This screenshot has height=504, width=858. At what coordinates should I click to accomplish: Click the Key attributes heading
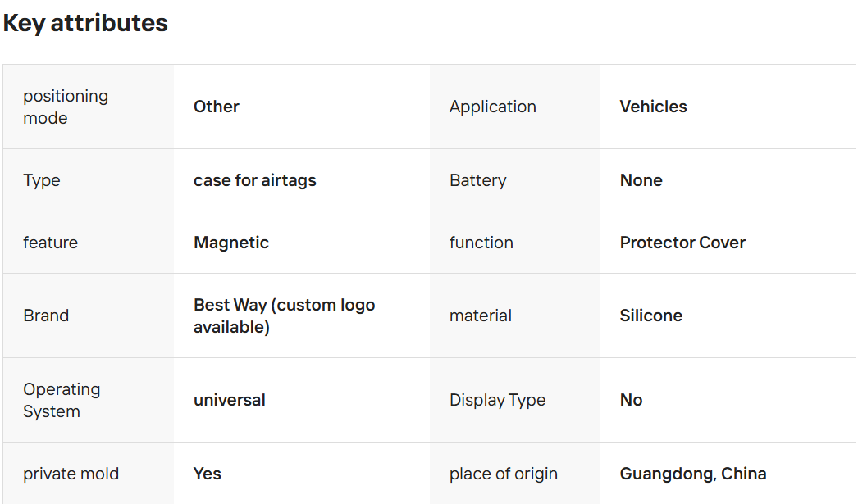(85, 23)
